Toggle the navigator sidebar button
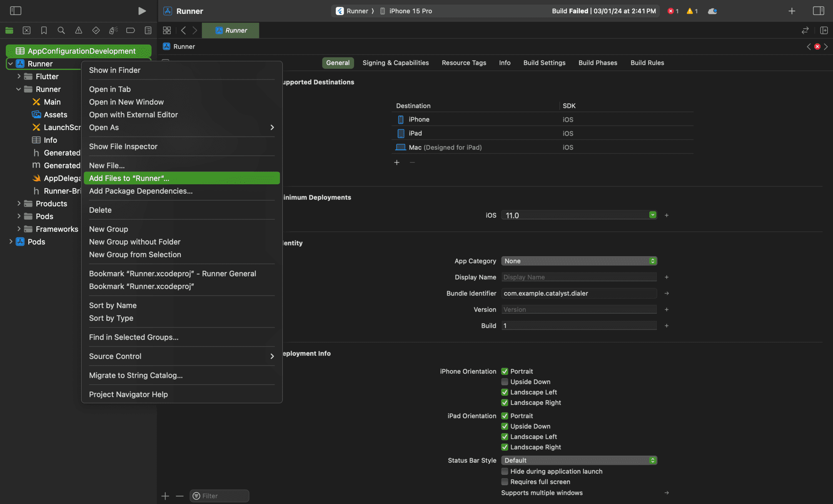The width and height of the screenshot is (833, 504). (15, 11)
